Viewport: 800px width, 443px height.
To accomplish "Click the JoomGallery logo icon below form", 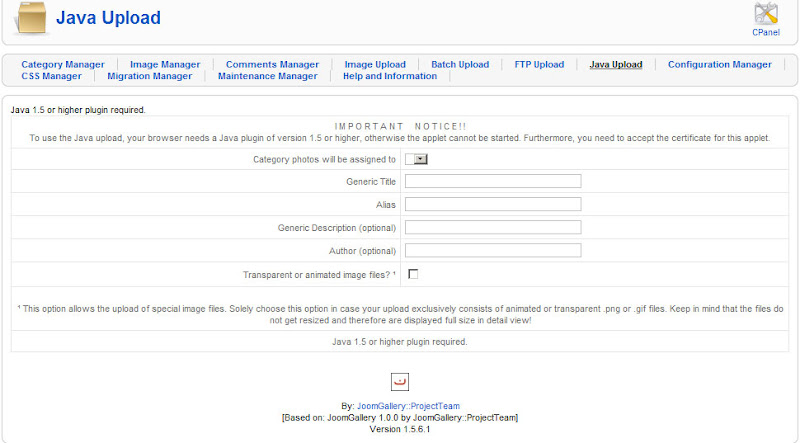I will [x=399, y=381].
